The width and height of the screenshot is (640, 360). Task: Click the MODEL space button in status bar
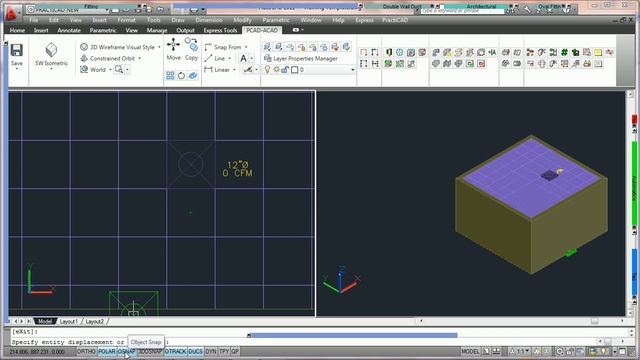470,351
